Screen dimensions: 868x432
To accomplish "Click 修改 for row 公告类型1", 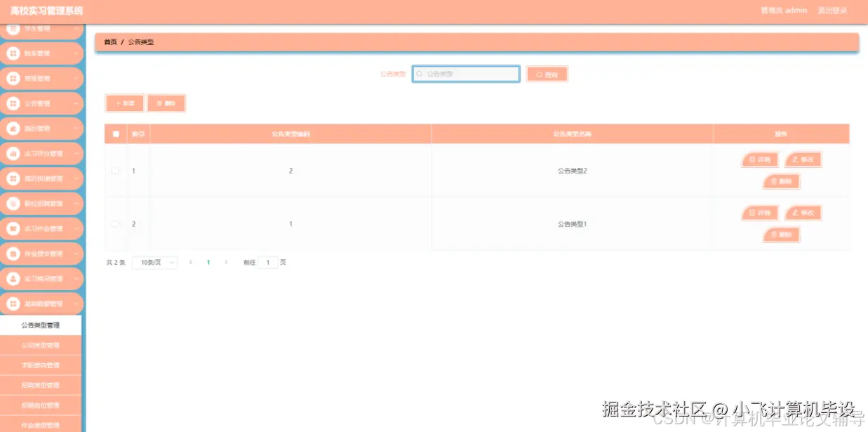I will [803, 212].
